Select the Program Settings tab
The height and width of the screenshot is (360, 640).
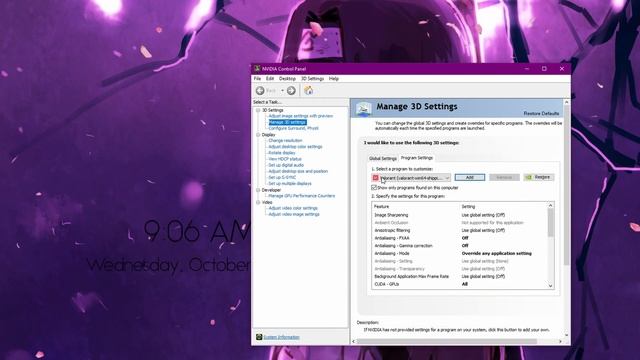tap(417, 158)
